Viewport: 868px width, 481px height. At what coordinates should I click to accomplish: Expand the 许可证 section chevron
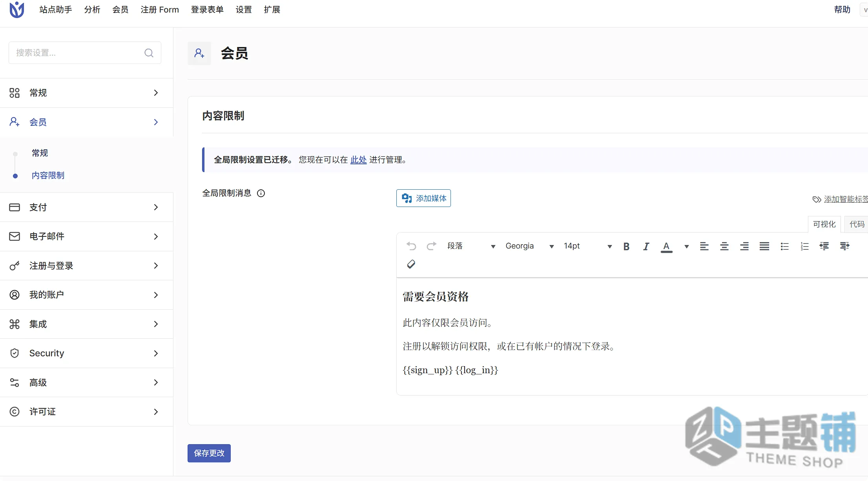click(156, 412)
